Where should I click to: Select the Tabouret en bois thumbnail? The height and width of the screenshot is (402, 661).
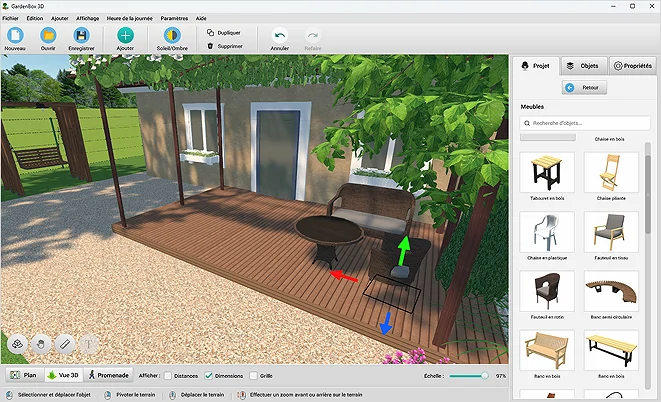(x=547, y=173)
